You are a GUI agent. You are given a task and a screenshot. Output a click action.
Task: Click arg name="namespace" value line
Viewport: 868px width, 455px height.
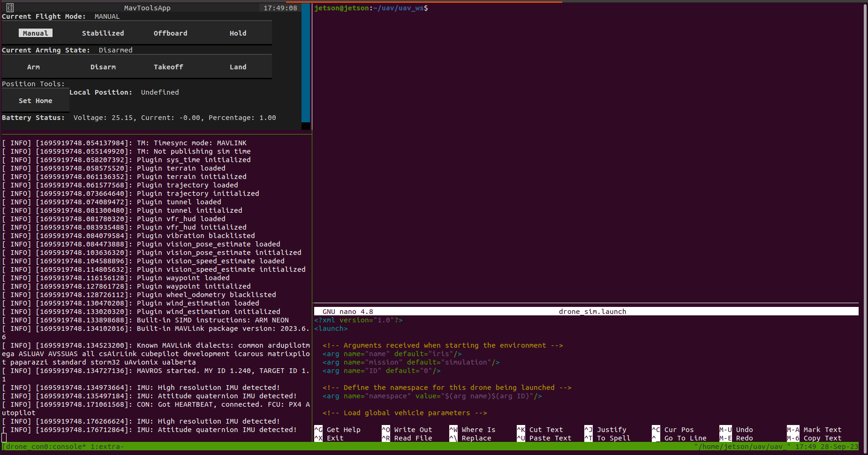coord(432,396)
